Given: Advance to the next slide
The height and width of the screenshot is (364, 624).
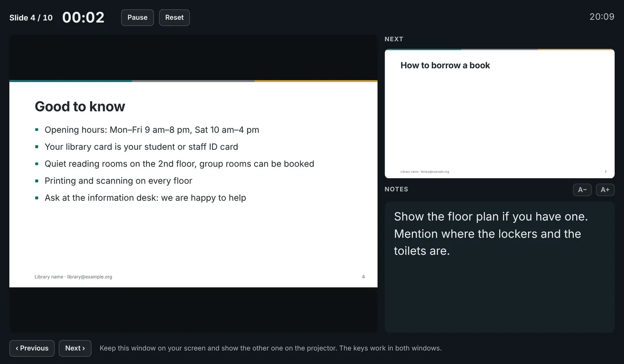Looking at the screenshot, I should click(75, 348).
